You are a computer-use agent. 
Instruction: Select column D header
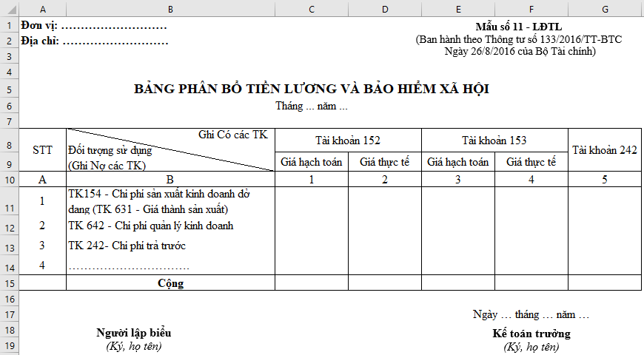tap(385, 9)
